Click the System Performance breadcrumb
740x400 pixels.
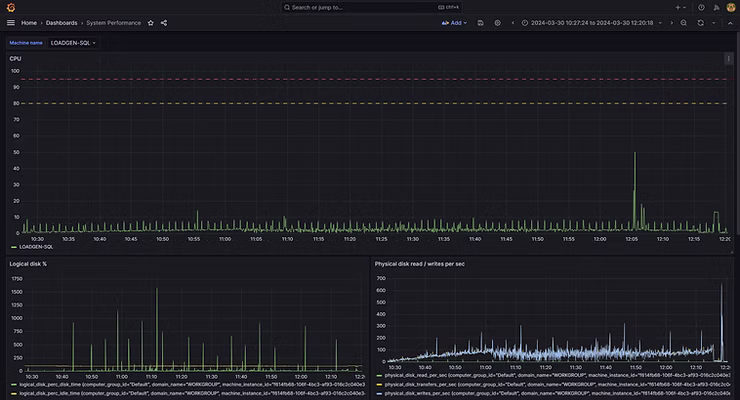click(x=113, y=23)
